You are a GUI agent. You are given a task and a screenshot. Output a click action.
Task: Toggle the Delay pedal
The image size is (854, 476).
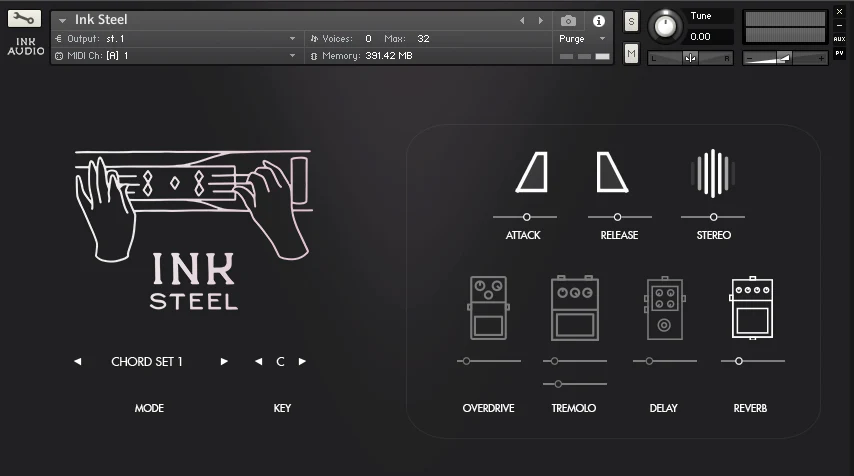[664, 308]
